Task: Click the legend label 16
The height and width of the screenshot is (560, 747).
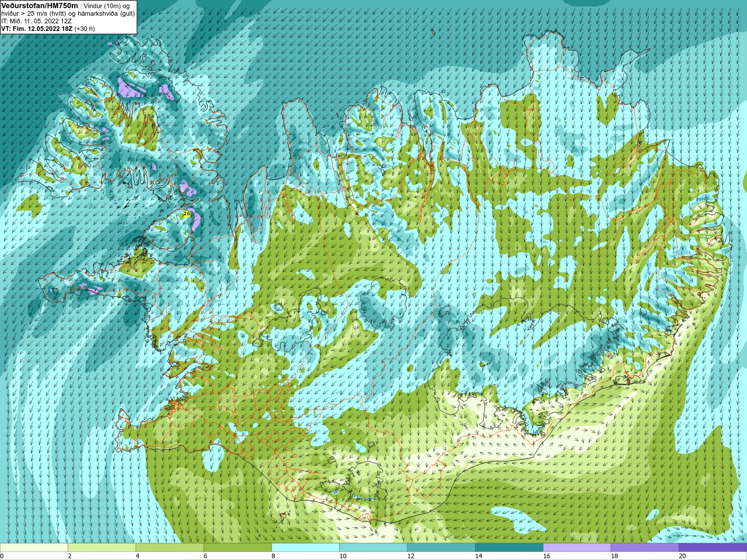Action: (x=546, y=556)
